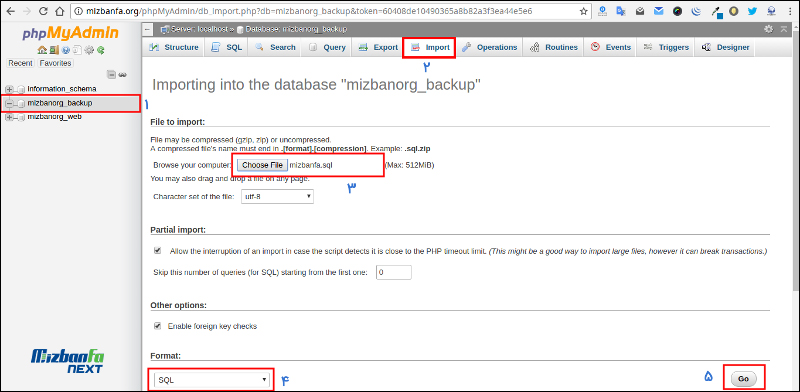Open the Structure tab
This screenshot has height=392, width=800.
(x=173, y=47)
